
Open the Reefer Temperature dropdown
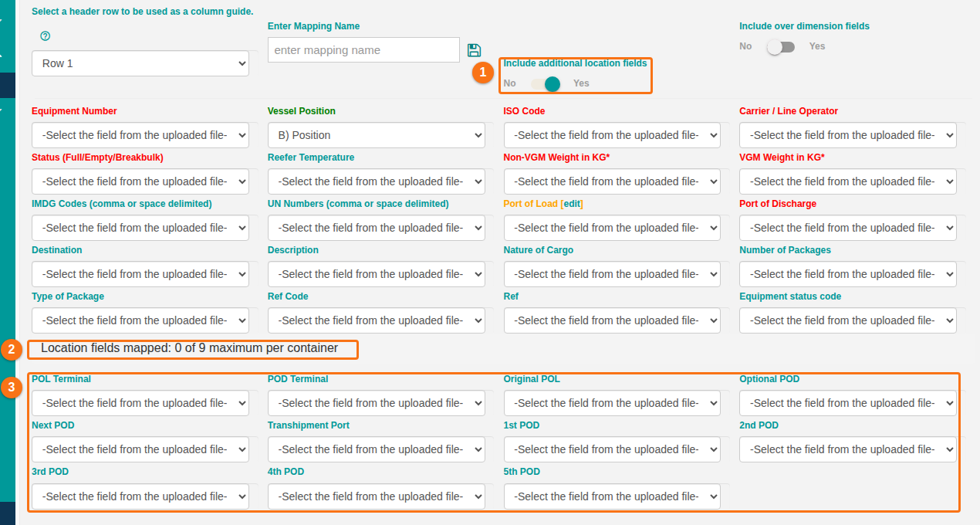(377, 181)
